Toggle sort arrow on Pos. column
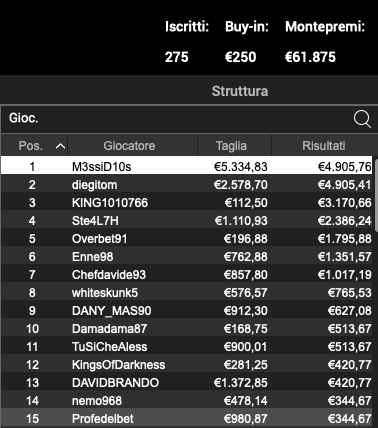Screen dimensions: 378x428 point(60,146)
